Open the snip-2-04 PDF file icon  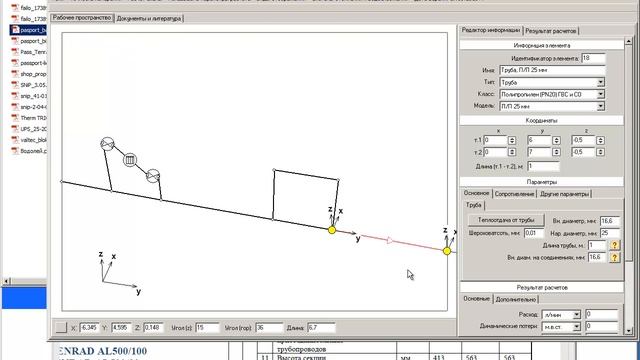15,107
